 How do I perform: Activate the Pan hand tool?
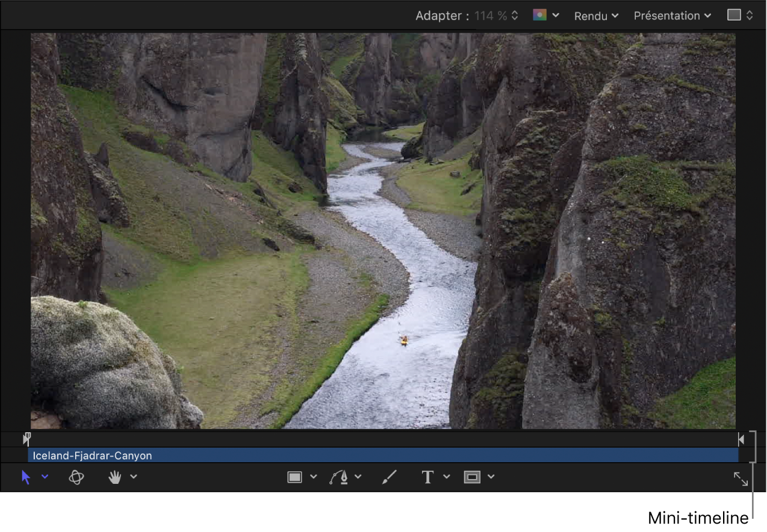click(x=114, y=477)
